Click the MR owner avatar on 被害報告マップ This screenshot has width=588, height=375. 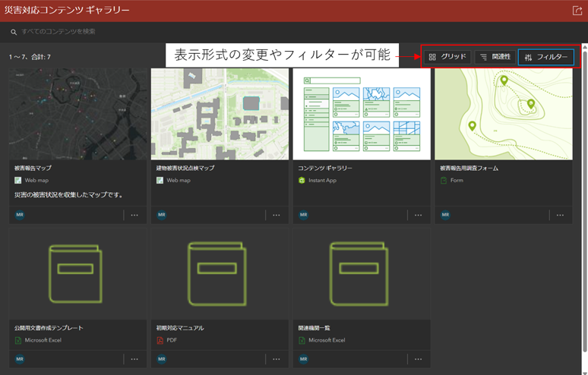(20, 215)
